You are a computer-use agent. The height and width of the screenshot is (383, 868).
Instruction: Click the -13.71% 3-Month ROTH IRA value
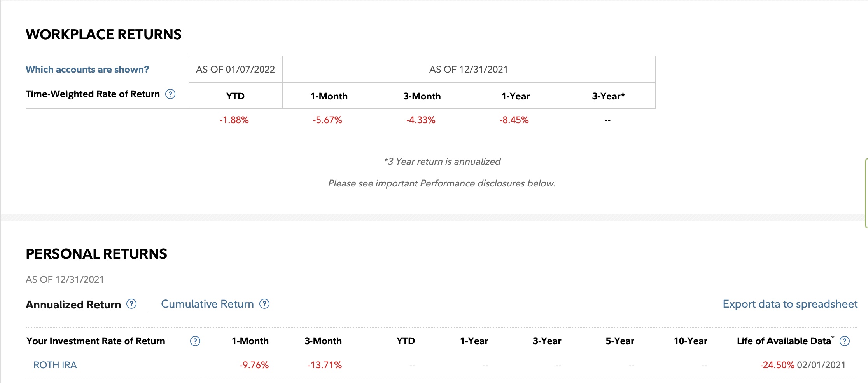[325, 365]
